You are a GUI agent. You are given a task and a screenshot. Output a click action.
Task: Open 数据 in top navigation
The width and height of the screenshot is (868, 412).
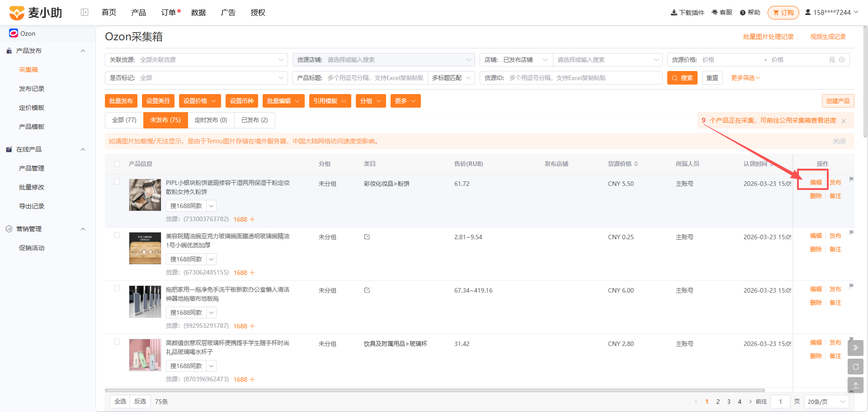[198, 12]
